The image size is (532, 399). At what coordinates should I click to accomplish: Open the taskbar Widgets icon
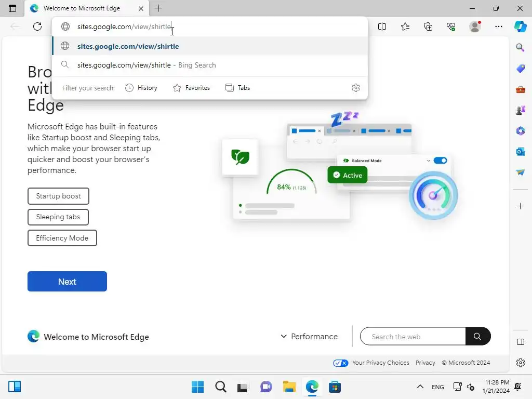(x=15, y=387)
